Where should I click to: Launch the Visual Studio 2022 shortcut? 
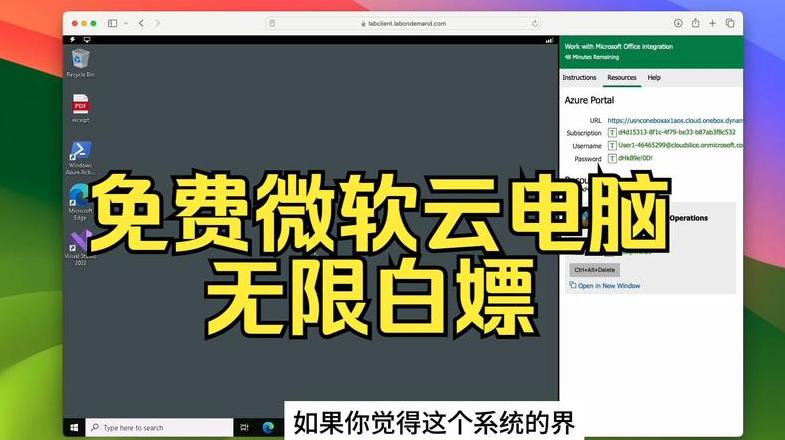pyautogui.click(x=80, y=248)
